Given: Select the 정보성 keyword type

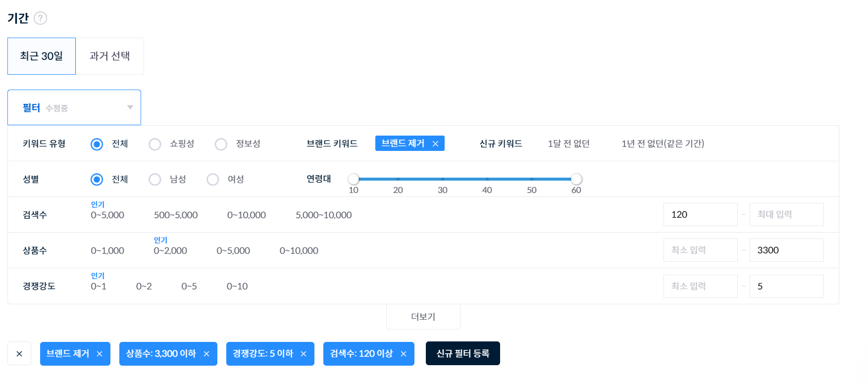Looking at the screenshot, I should point(221,144).
